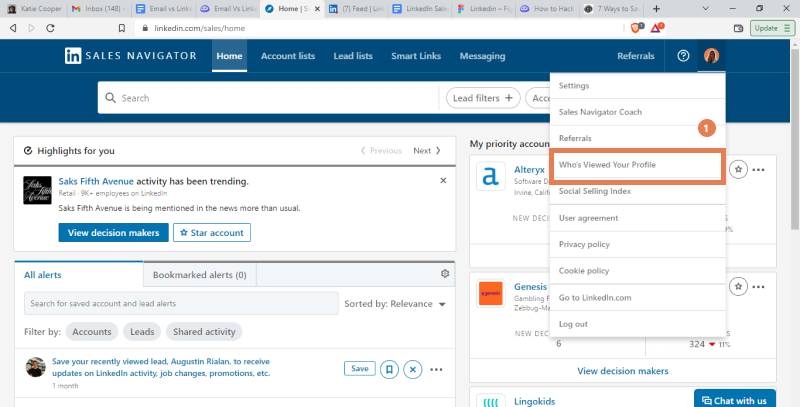Open the browser wallet icon
The image size is (800, 407).
click(x=738, y=28)
